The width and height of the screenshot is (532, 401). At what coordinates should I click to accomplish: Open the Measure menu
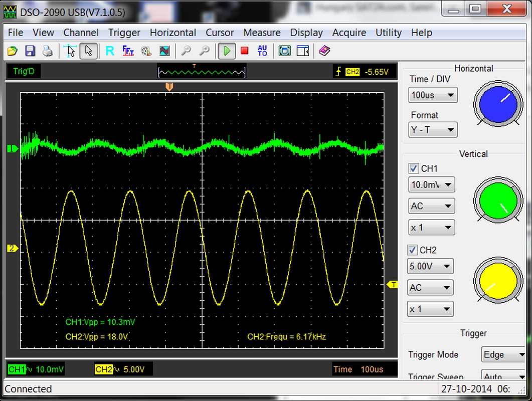[x=262, y=33]
